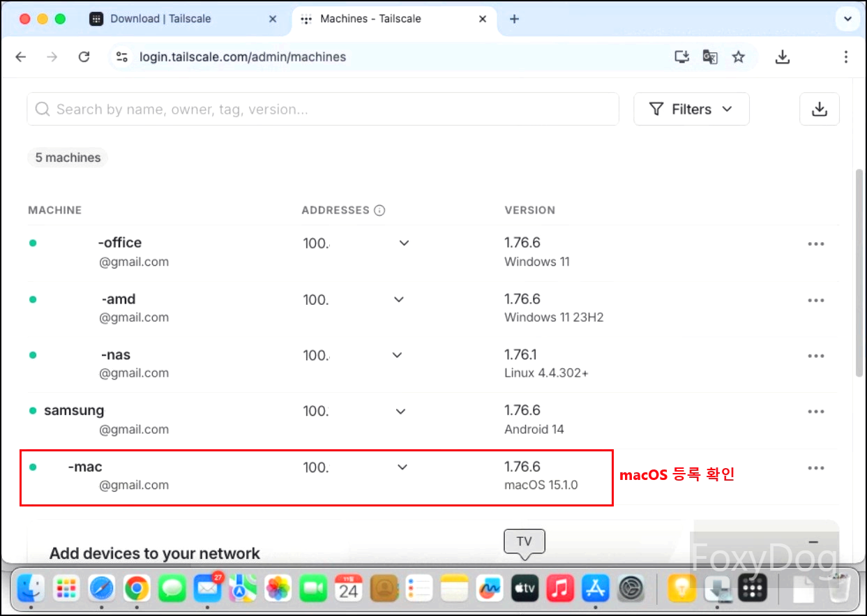Open the -mac machine details

pyautogui.click(x=85, y=467)
